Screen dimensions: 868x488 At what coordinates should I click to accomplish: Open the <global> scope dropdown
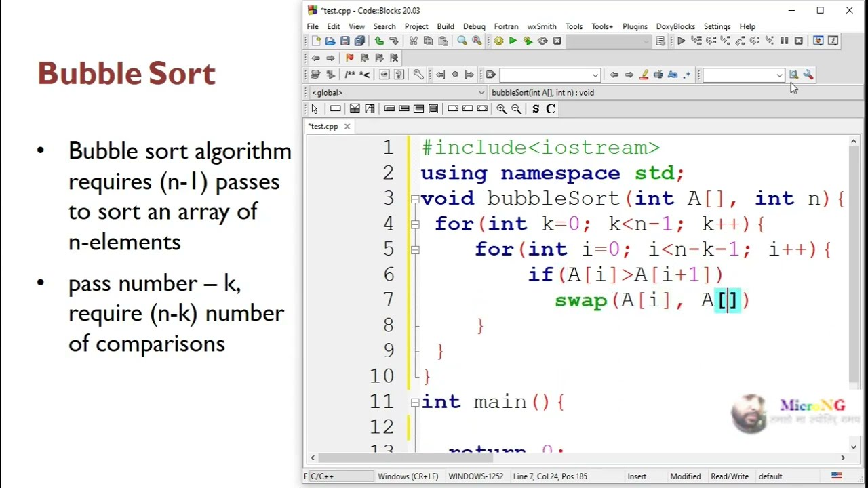pos(397,93)
